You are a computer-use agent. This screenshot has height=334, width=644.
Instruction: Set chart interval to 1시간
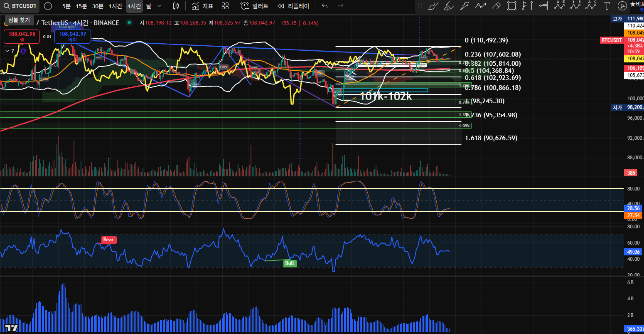click(115, 6)
